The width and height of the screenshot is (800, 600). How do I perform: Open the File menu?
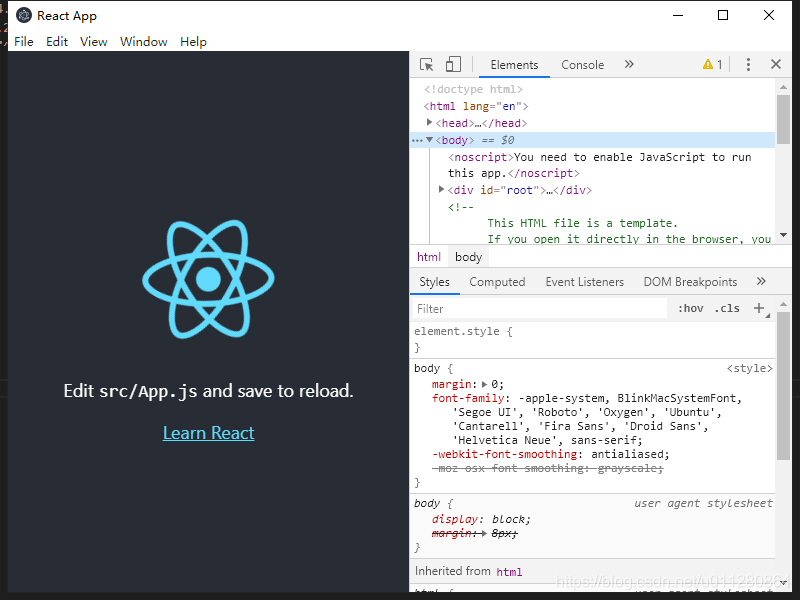pyautogui.click(x=24, y=42)
